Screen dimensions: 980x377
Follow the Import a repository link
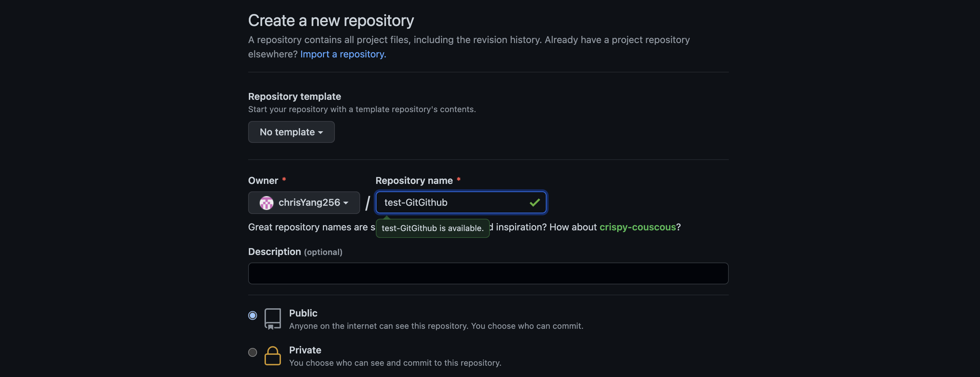343,54
